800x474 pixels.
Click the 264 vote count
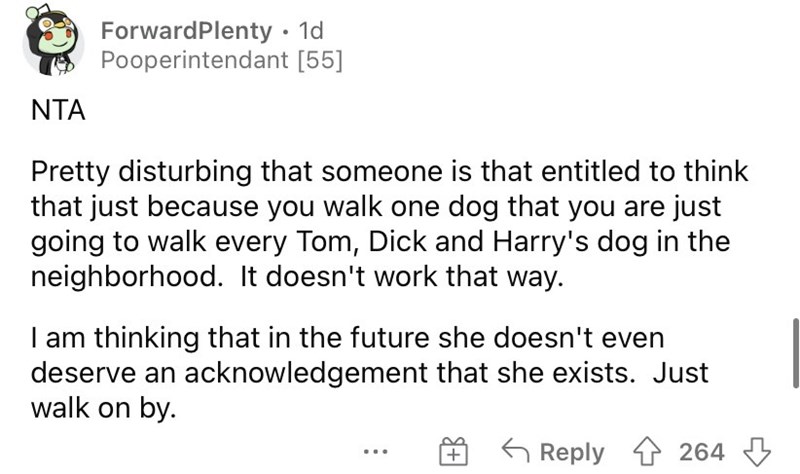[x=702, y=452]
